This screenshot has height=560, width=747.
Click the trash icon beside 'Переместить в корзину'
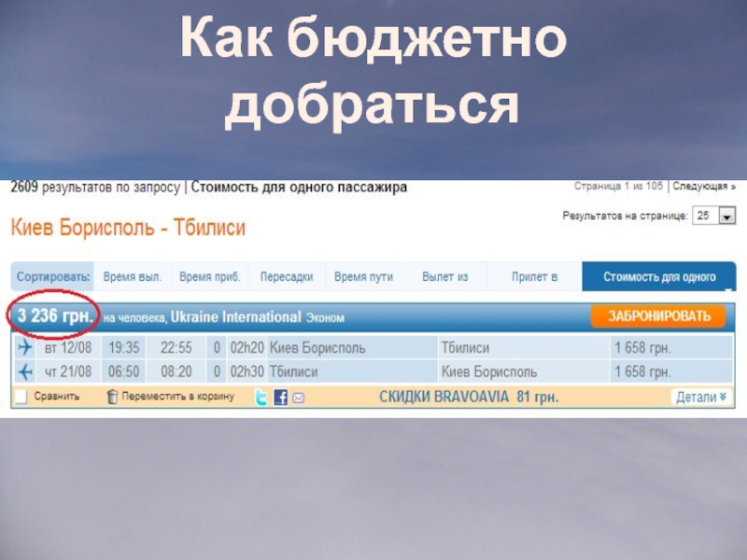tap(112, 398)
